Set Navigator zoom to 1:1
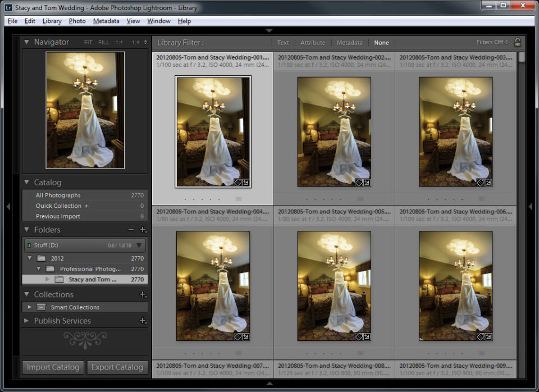Viewport: 539px width, 392px height. (x=119, y=42)
